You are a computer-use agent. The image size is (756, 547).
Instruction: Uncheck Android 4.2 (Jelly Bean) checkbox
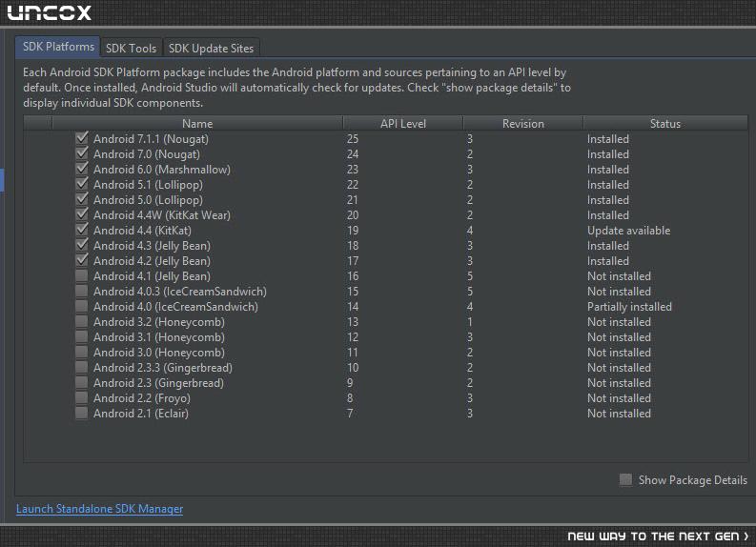pos(82,260)
